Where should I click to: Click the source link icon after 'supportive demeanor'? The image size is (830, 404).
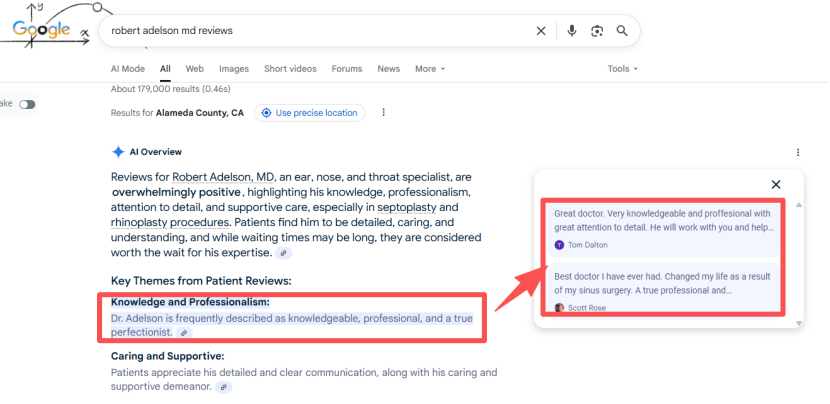point(224,386)
